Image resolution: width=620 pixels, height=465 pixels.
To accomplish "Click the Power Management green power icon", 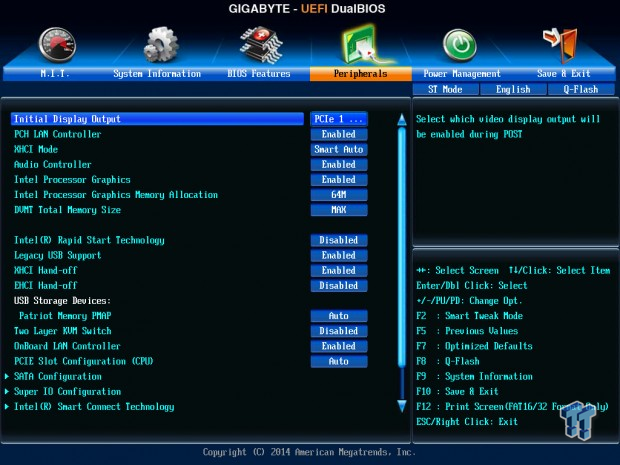I will 459,45.
